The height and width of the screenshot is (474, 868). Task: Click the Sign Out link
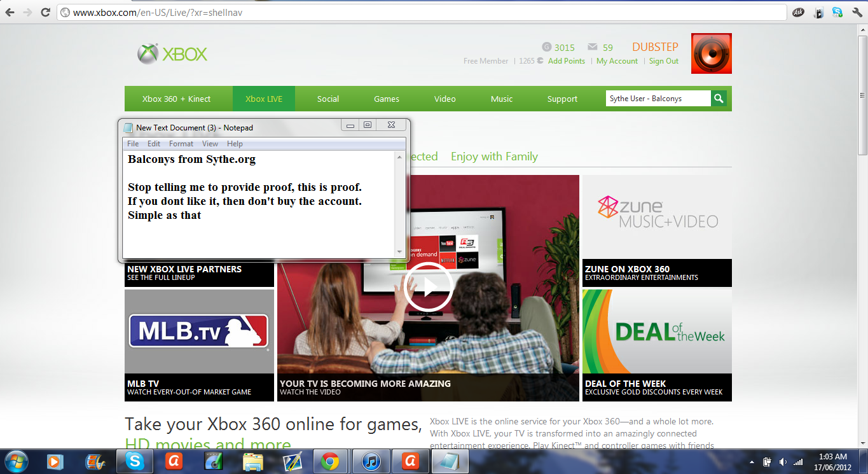664,61
